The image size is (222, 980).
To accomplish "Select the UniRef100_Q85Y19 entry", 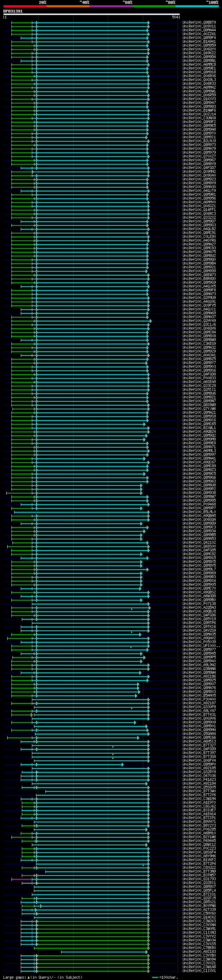I will 199,619.
